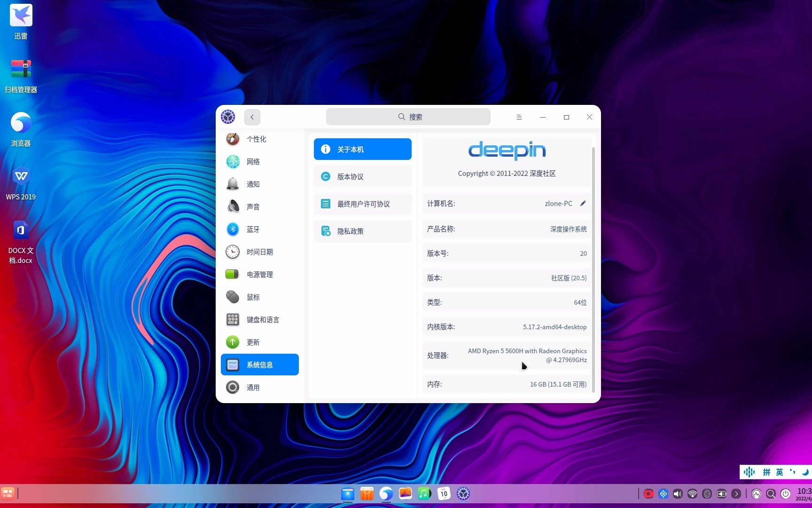
Task: Open 键盘和语言 (Keyboard and Language) settings
Action: (259, 319)
